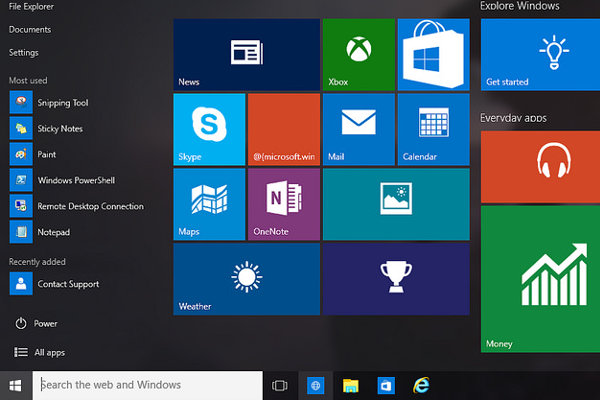This screenshot has width=600, height=400.
Task: Click the Windows PowerShell icon
Action: 21,180
